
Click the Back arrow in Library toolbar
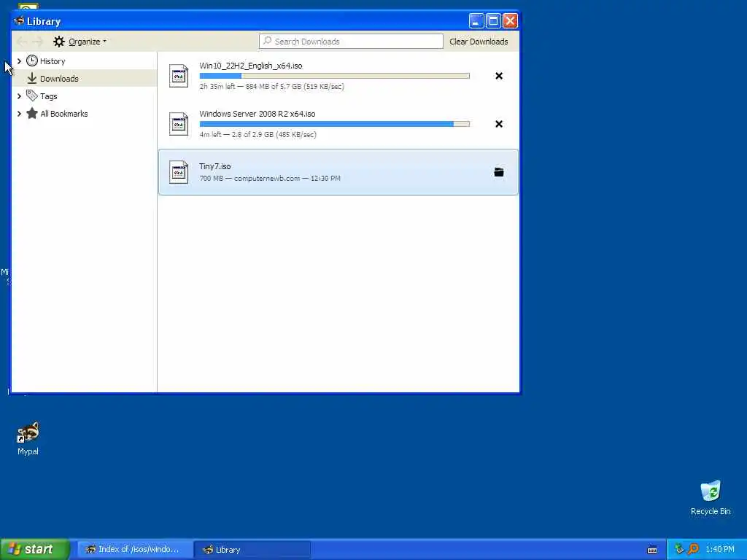tap(21, 42)
